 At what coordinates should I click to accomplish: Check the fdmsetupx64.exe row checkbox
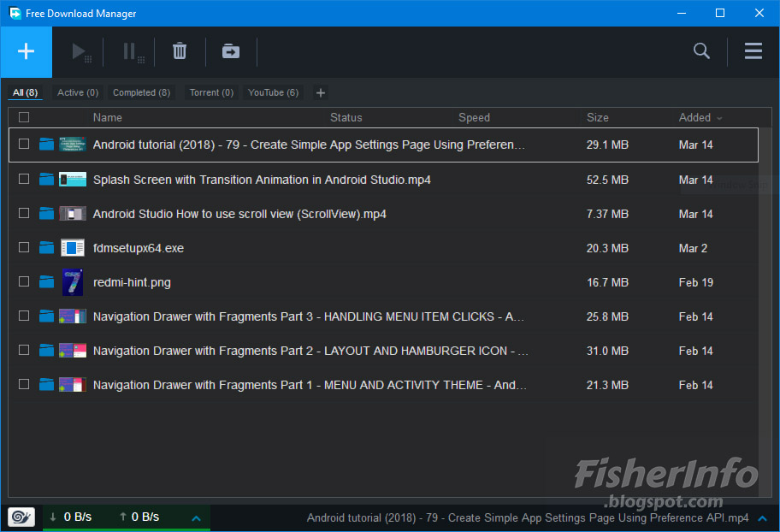24,247
